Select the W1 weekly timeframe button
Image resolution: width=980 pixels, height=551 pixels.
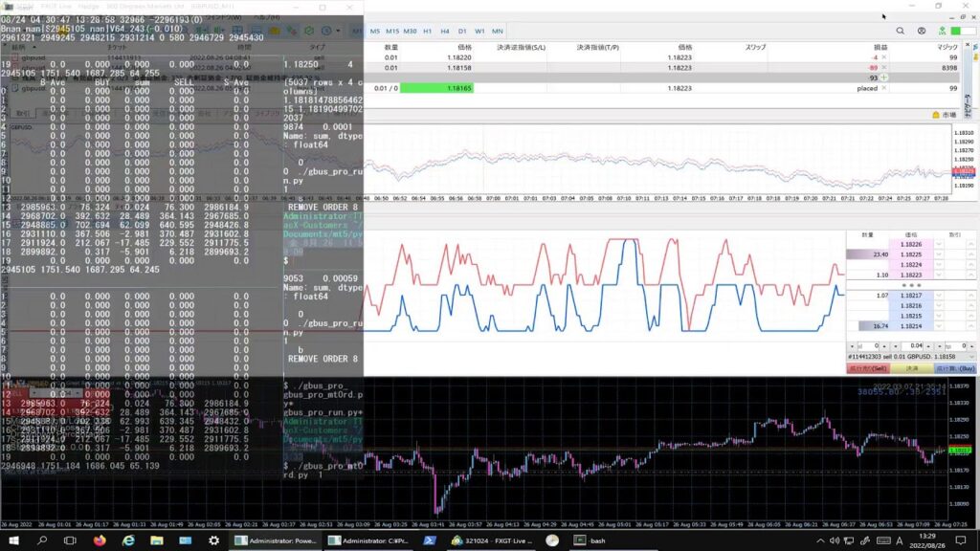(x=478, y=32)
